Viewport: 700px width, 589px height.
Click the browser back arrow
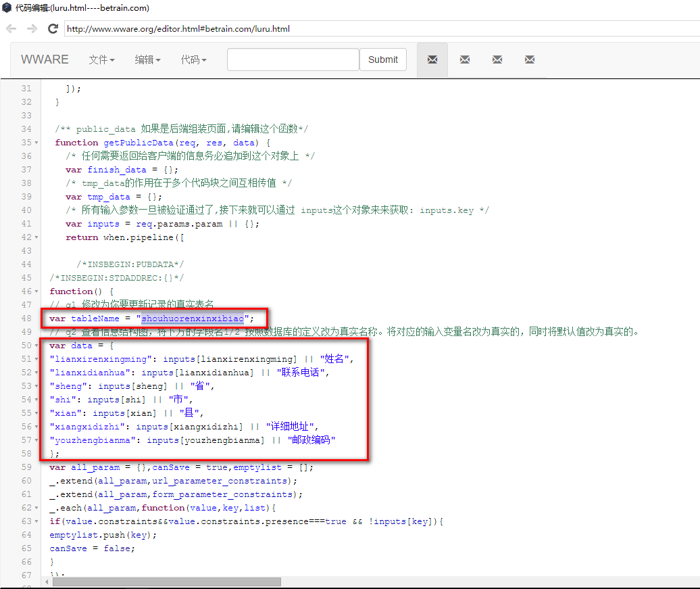pyautogui.click(x=11, y=29)
